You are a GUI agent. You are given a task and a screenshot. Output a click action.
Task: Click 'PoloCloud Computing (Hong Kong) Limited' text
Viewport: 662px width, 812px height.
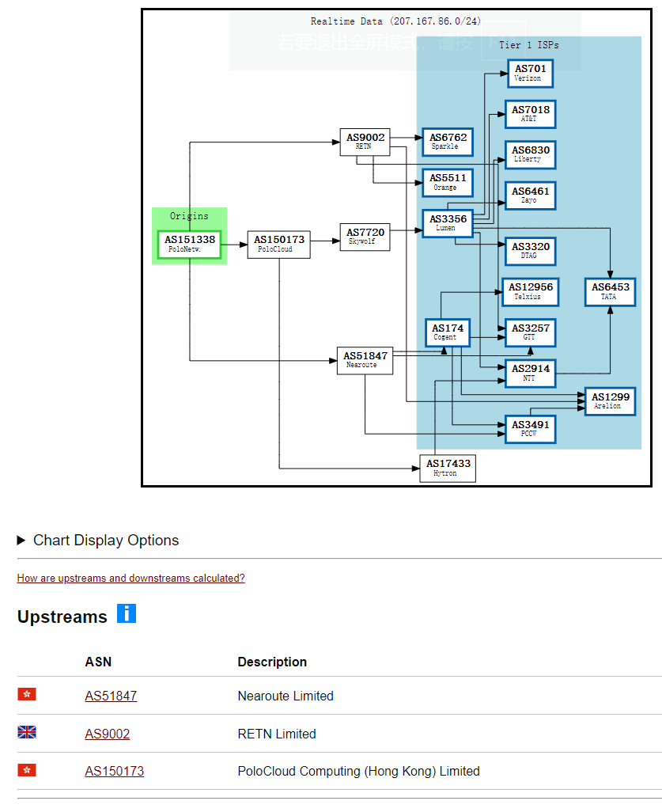359,771
